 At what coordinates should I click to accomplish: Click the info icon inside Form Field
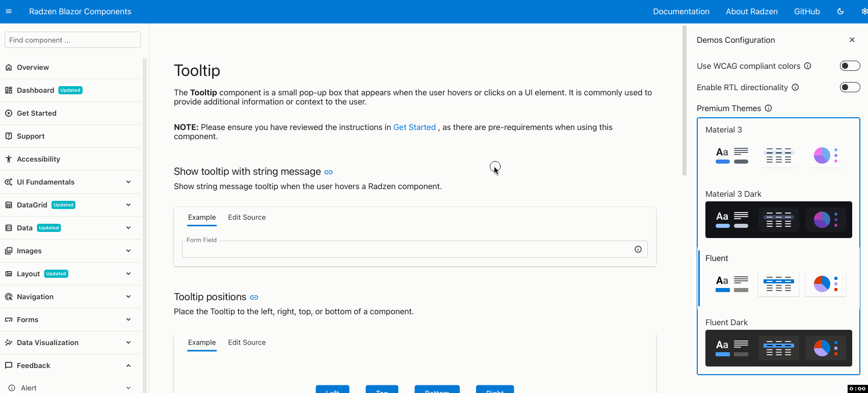[638, 249]
